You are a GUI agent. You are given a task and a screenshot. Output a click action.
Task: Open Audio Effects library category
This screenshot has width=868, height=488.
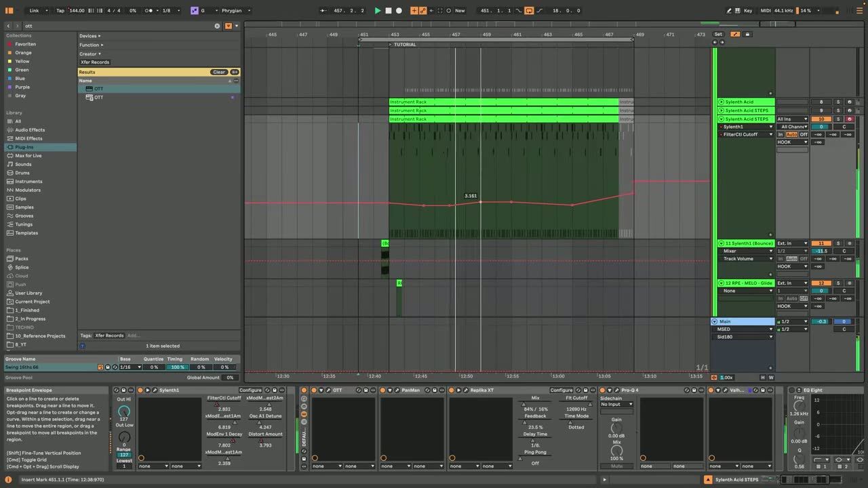point(30,130)
